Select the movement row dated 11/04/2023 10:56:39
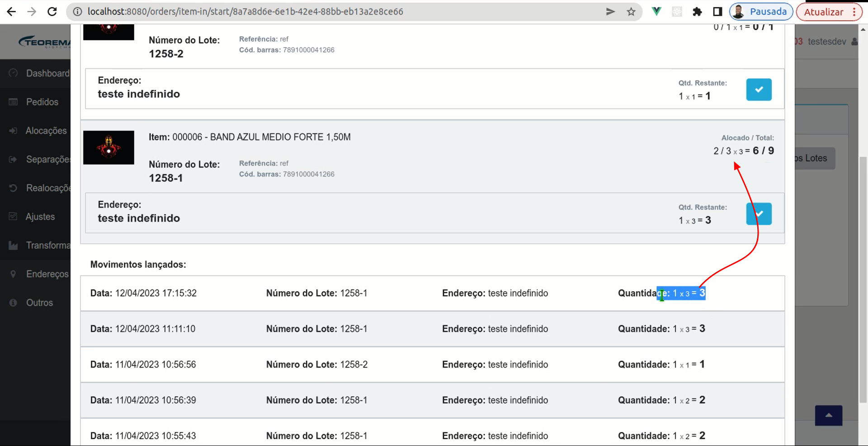Screen dimensions: 868x446 [432, 400]
